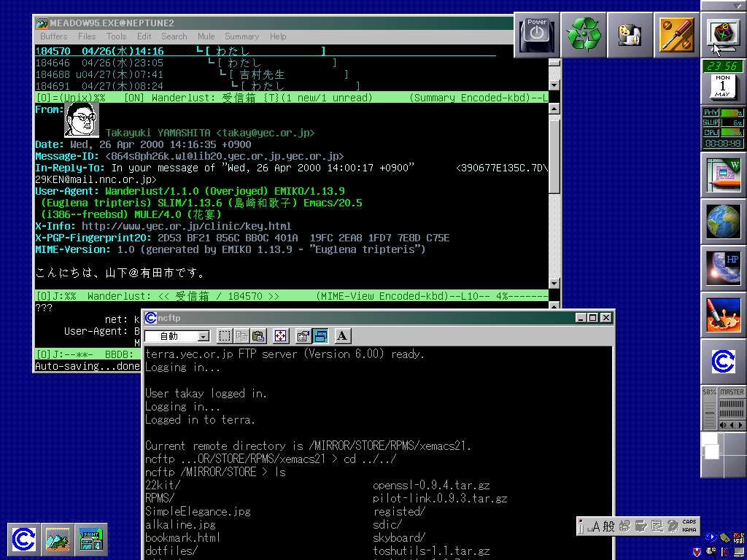Click the sender face image in the From header

click(x=82, y=121)
